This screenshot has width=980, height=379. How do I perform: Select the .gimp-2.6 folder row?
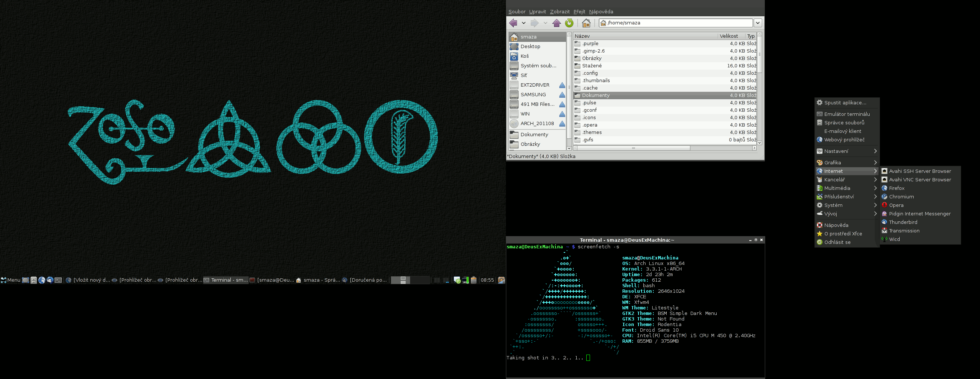click(664, 51)
